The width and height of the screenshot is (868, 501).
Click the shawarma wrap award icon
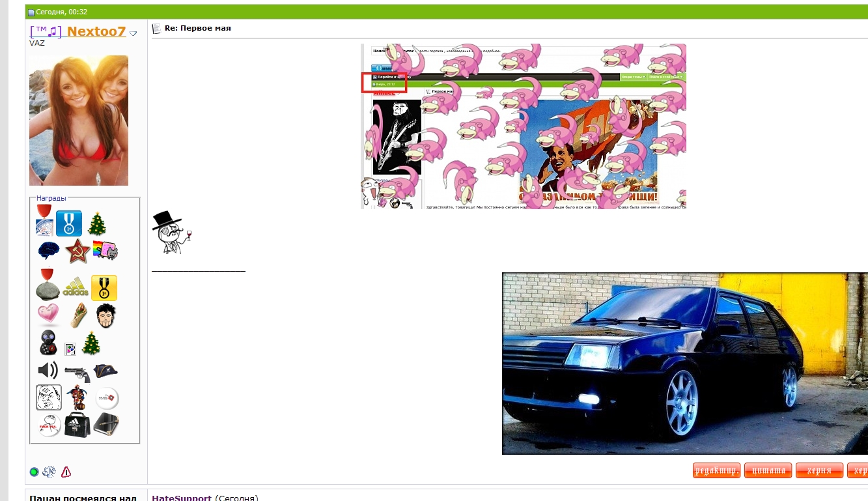point(77,315)
